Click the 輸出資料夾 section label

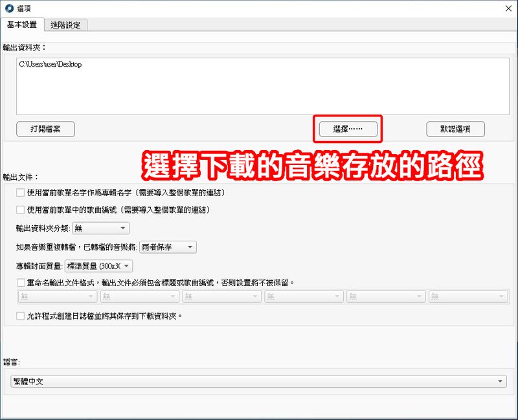pyautogui.click(x=24, y=48)
